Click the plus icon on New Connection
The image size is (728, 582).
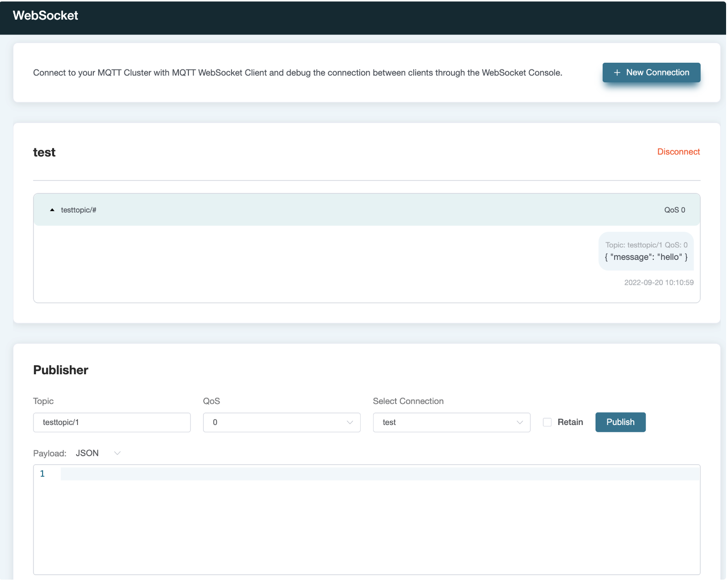pos(617,73)
